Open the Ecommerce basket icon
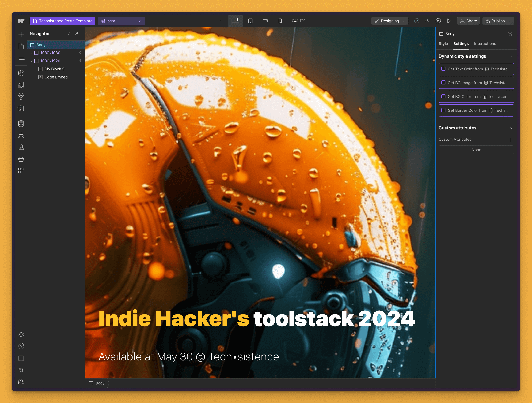 point(21,159)
